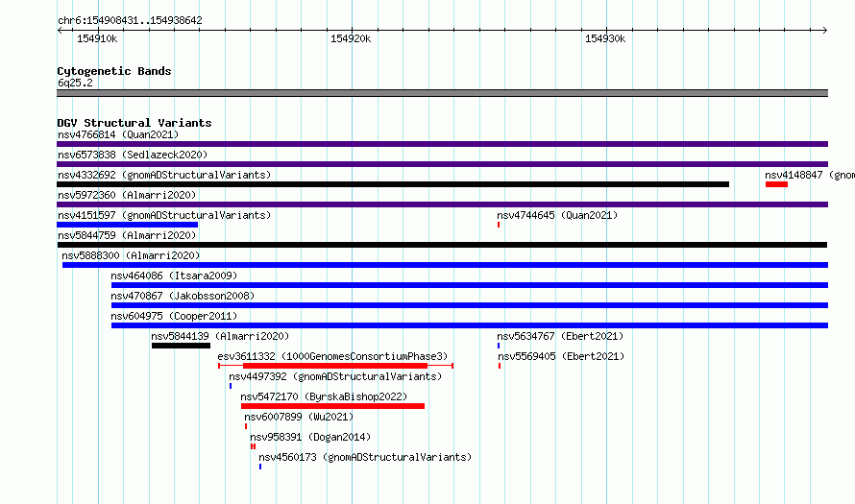Select blue bar of nsv4151597
This screenshot has width=855, height=504.
[x=127, y=225]
